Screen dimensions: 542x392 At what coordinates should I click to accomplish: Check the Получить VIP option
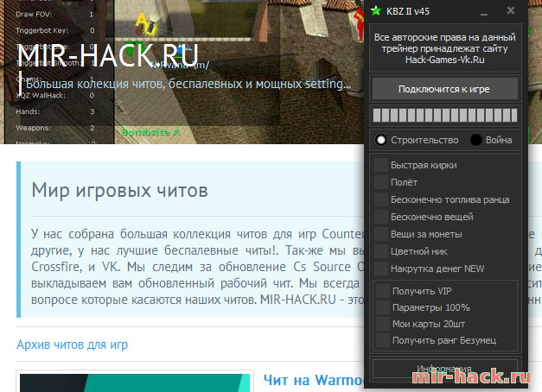point(383,291)
